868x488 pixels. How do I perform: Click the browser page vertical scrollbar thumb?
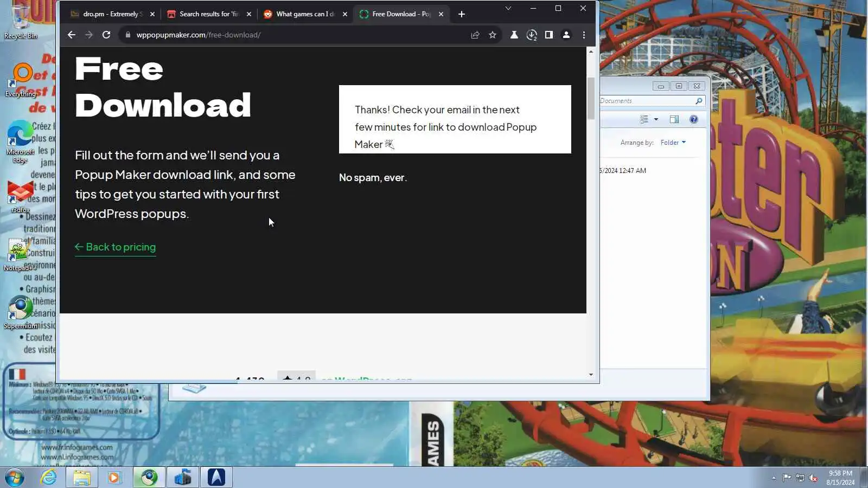click(x=591, y=98)
